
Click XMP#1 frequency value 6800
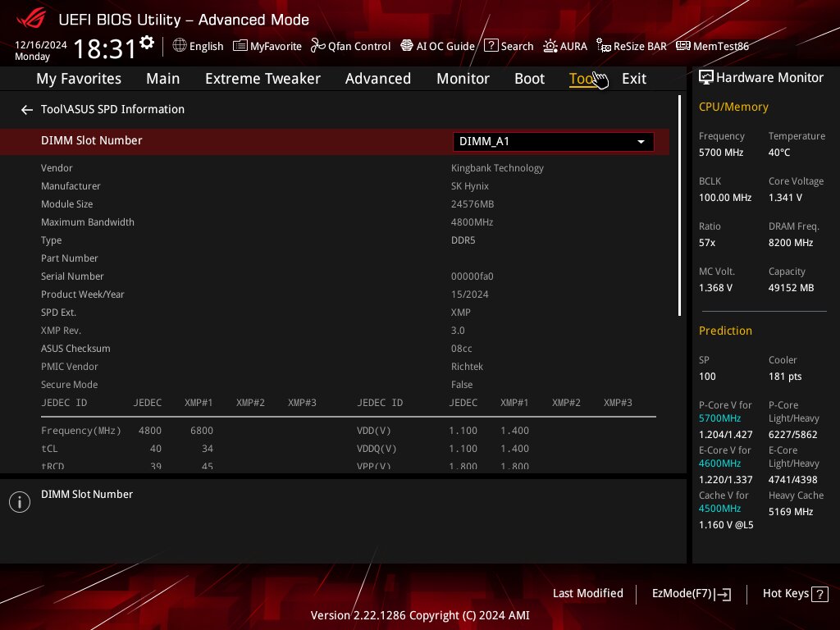pos(202,431)
